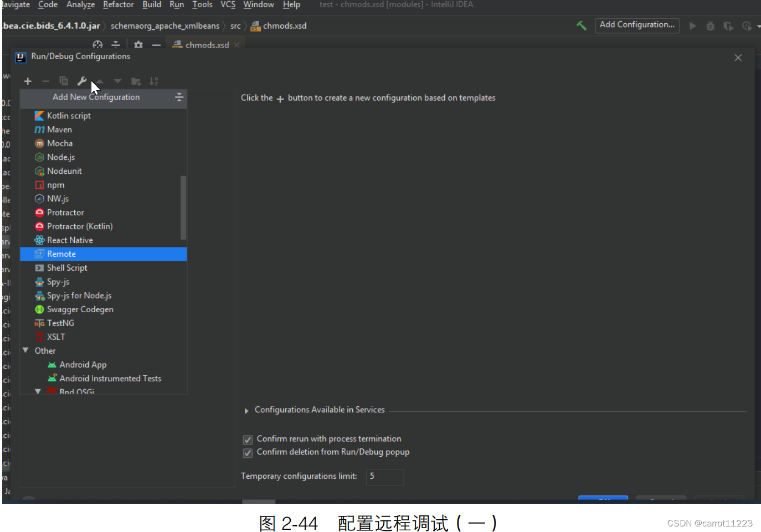Click the wrench Edit Templates icon
Screen dimensions: 761x532
tap(82, 81)
